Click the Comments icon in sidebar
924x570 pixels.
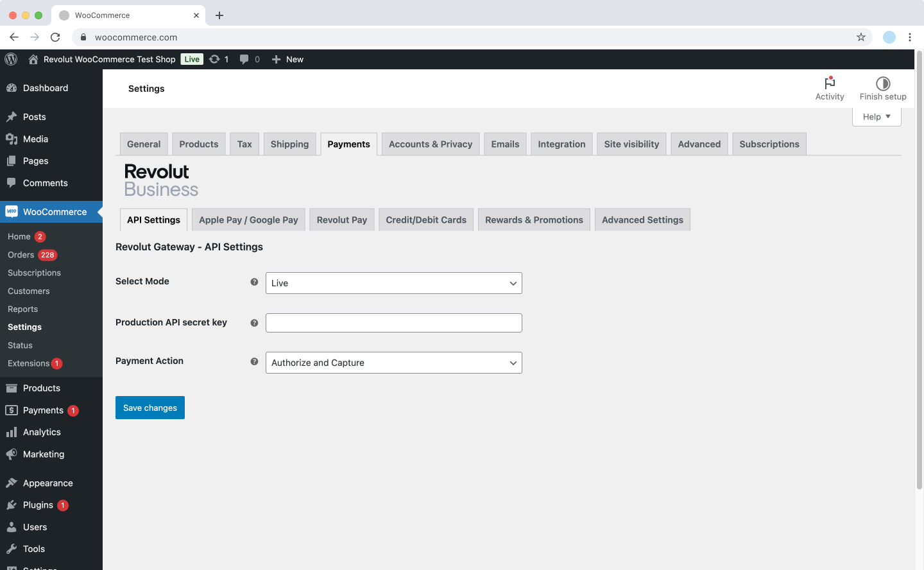[x=12, y=183]
